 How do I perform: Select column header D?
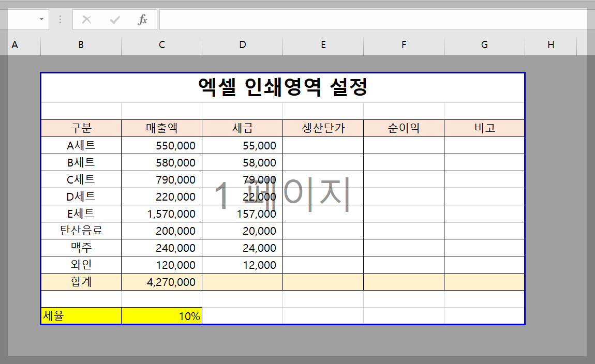click(x=242, y=45)
